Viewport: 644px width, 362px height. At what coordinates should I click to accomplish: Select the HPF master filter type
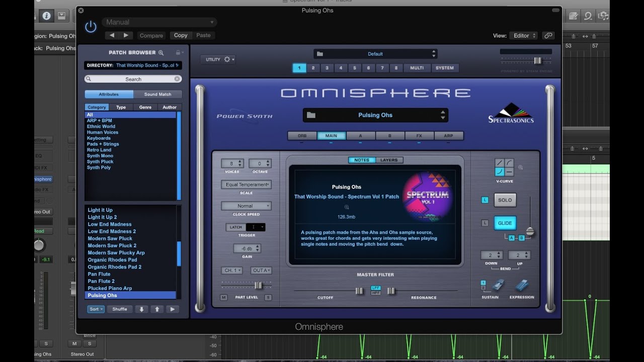(x=375, y=293)
